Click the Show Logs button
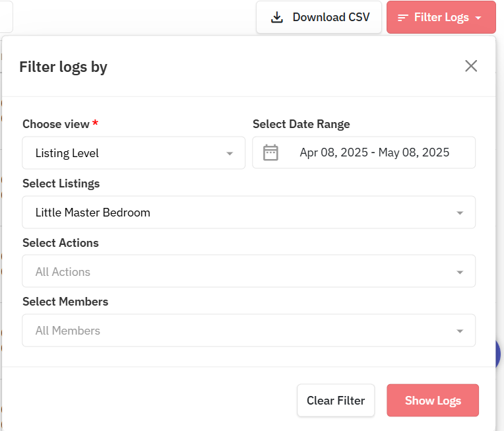Screen dimensions: 504x431 tap(433, 400)
